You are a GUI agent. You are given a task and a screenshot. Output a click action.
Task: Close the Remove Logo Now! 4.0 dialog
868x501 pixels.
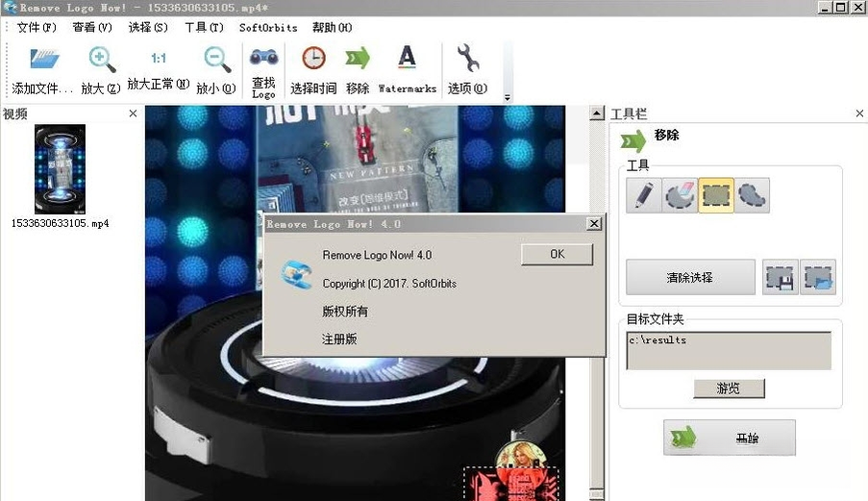tap(594, 224)
